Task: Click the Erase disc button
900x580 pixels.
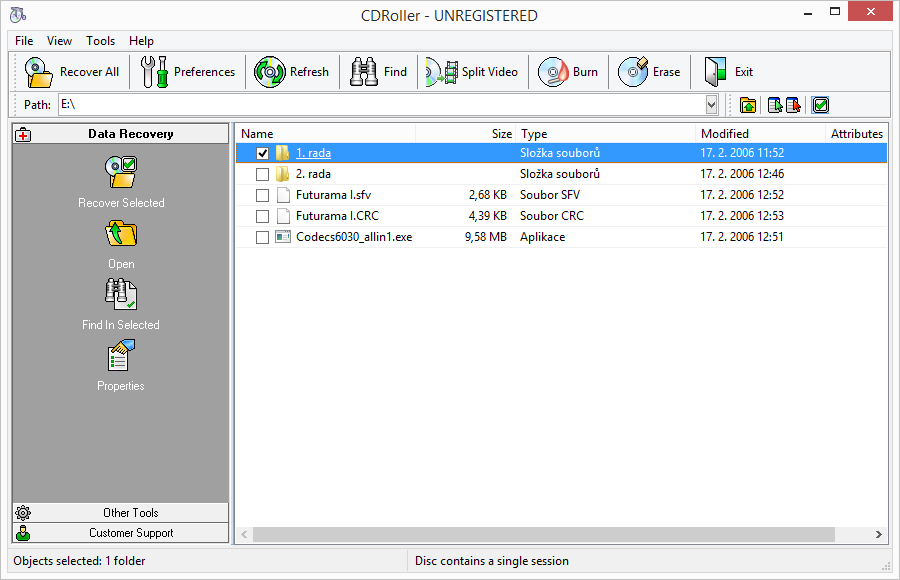Action: (x=649, y=72)
